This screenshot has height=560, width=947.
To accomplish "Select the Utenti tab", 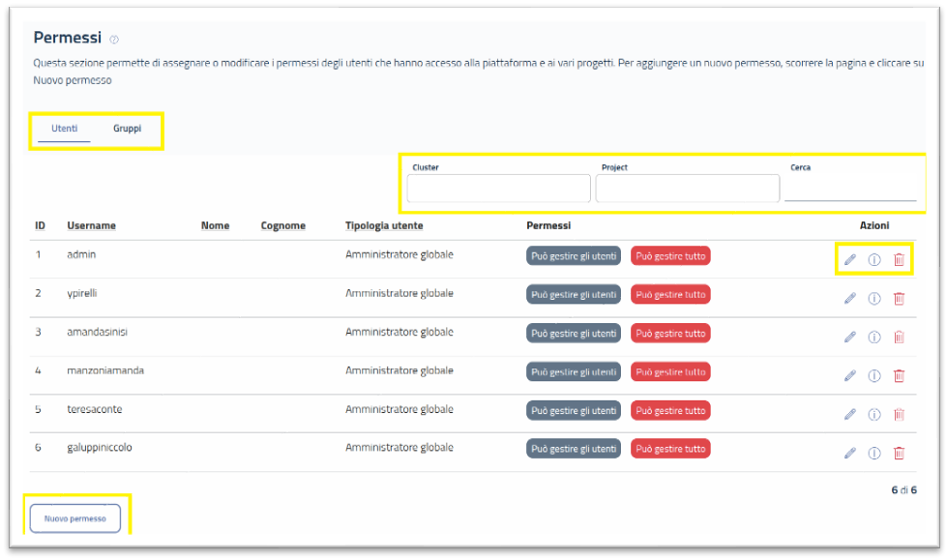I will 64,129.
